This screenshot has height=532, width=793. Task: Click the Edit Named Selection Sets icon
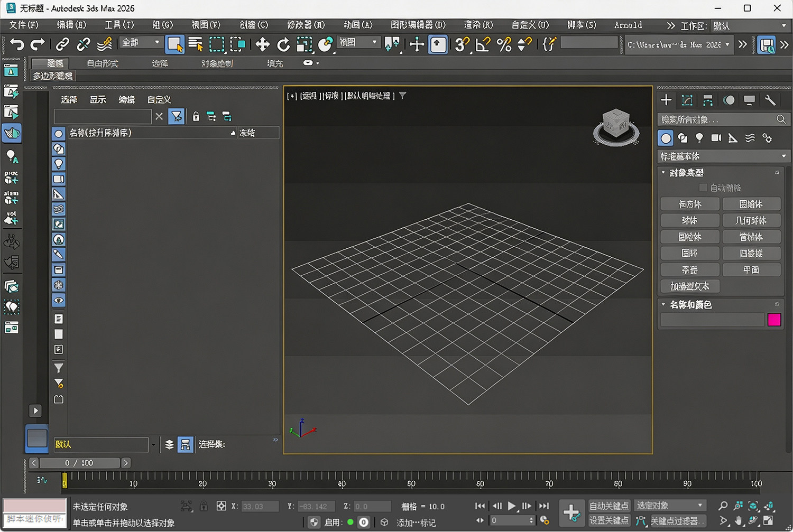[x=549, y=44]
